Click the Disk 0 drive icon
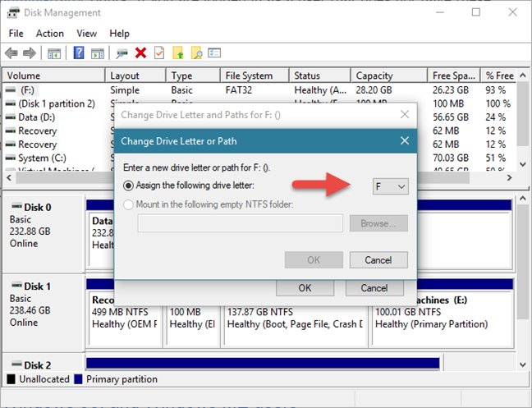The width and height of the screenshot is (532, 408). click(16, 205)
